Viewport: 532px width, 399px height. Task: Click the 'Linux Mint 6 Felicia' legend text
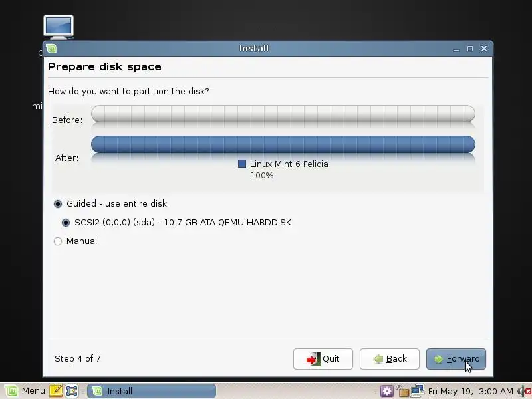[x=289, y=164]
